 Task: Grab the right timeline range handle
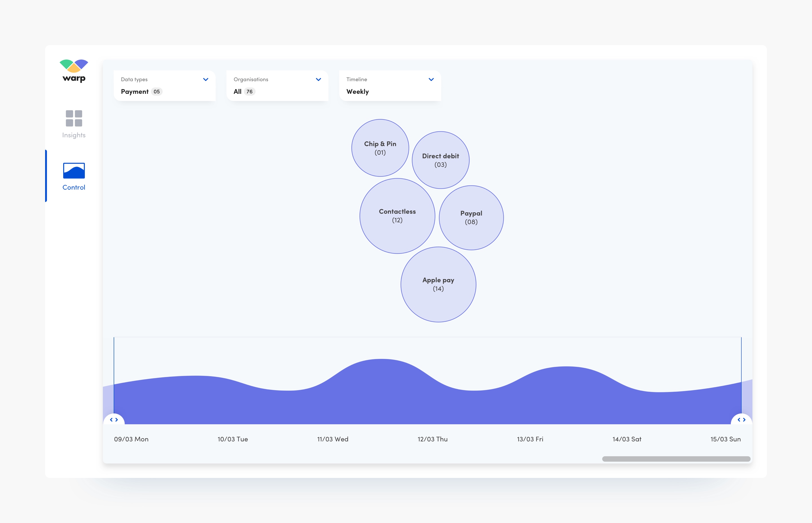pyautogui.click(x=741, y=419)
